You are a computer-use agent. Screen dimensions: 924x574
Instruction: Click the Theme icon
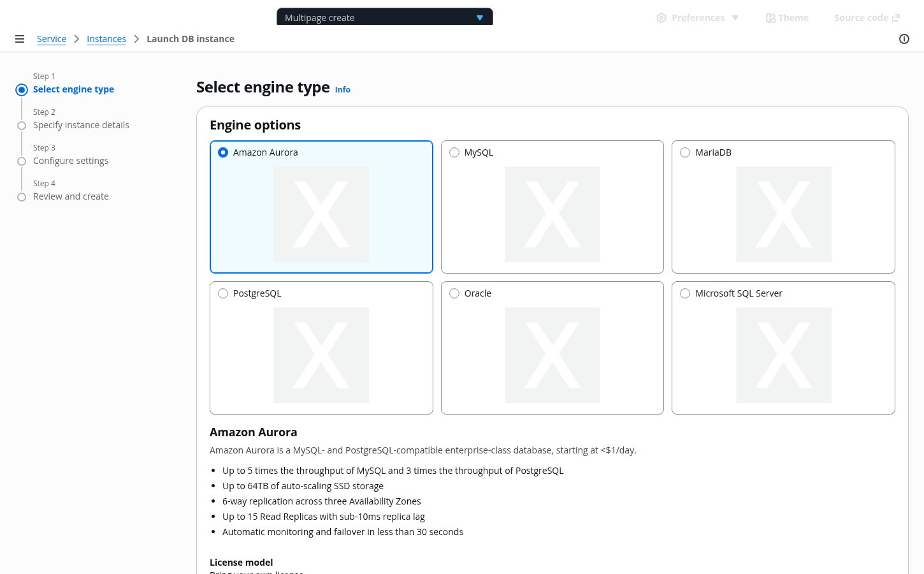click(770, 18)
